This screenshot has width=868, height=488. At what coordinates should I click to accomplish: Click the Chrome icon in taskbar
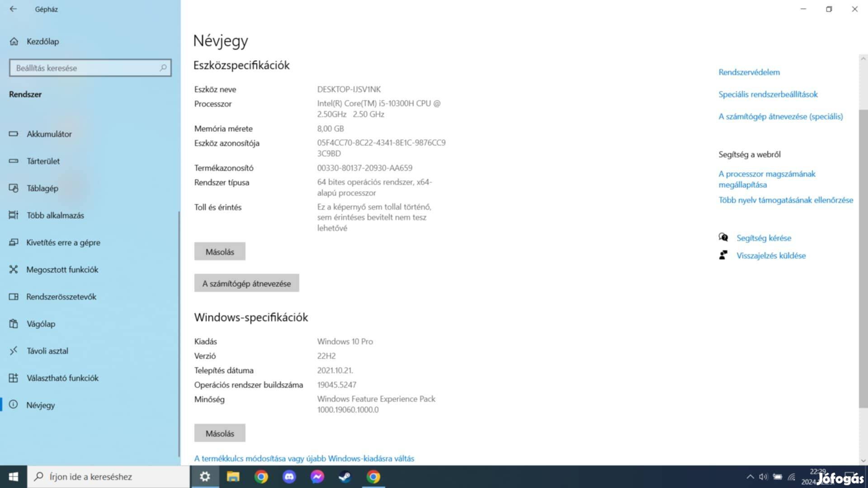[261, 477]
